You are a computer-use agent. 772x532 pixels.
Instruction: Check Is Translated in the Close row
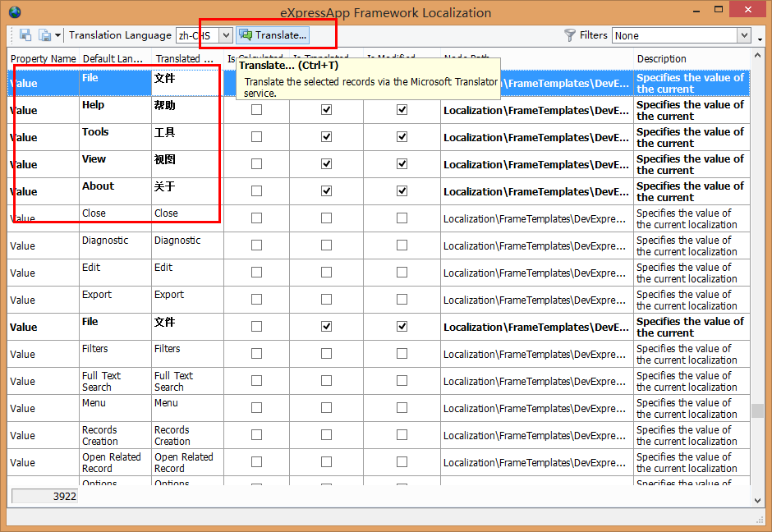click(326, 218)
